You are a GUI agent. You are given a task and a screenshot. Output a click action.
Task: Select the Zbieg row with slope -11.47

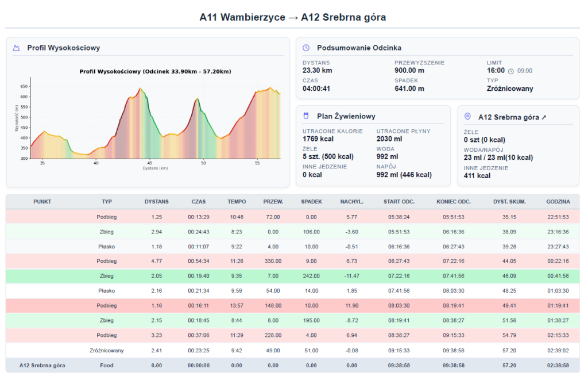tap(292, 275)
